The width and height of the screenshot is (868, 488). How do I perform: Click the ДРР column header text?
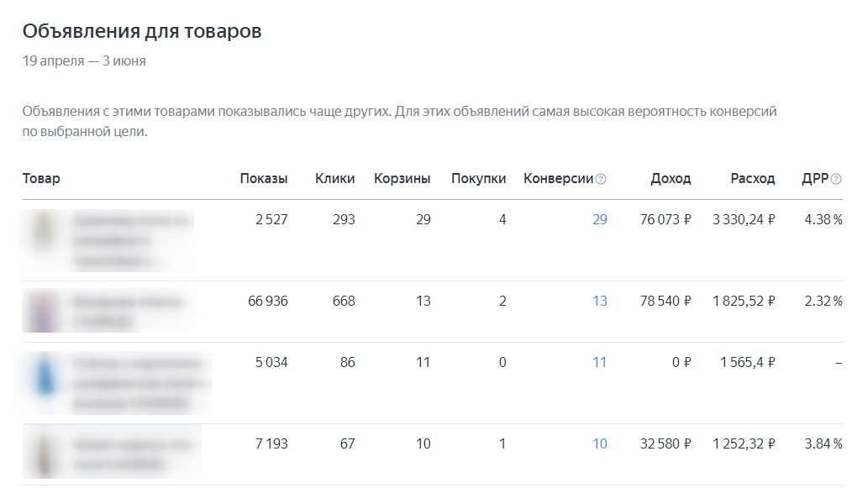click(x=815, y=179)
